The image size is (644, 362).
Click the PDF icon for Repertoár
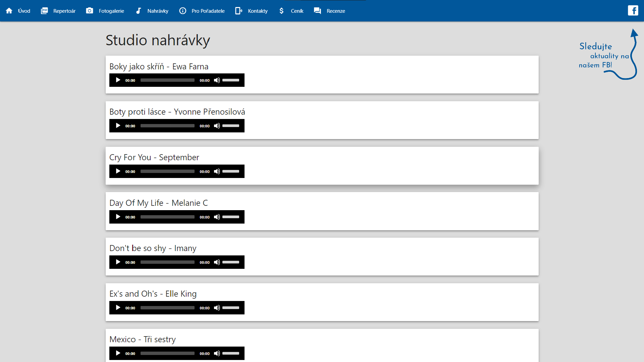pos(44,11)
